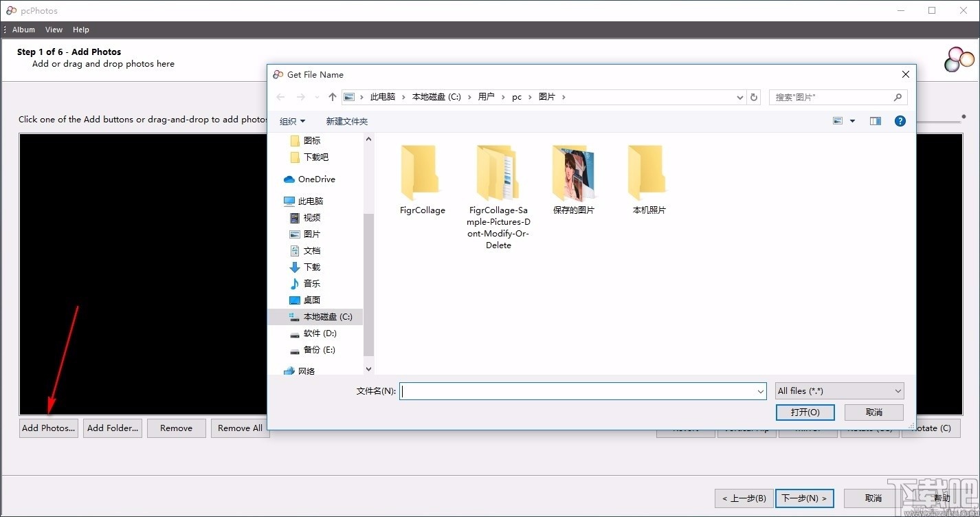Click the 打开(O) button
Screen dimensions: 980x517
point(805,412)
